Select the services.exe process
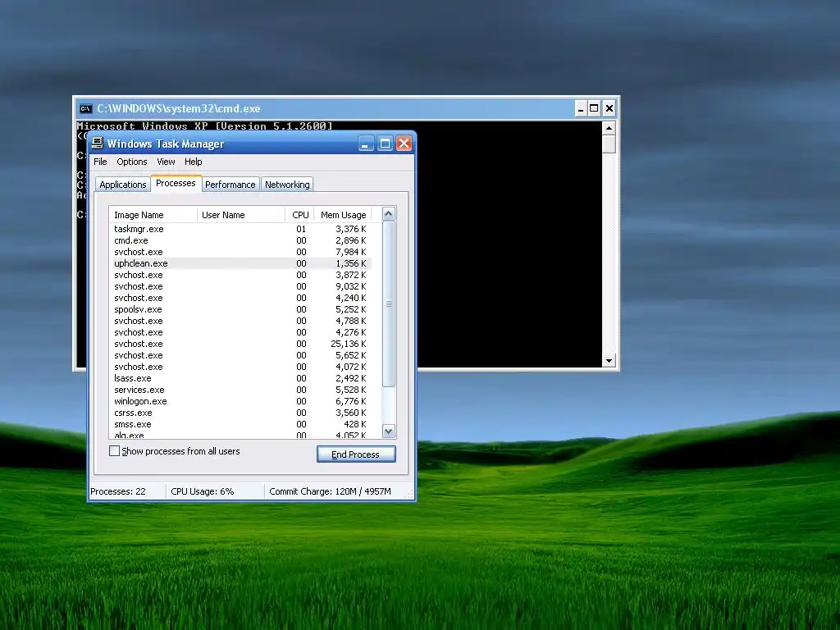 point(240,390)
